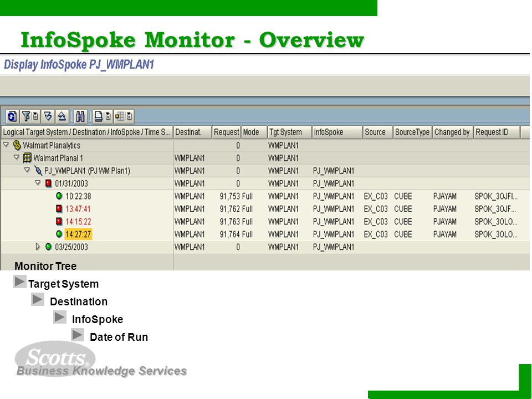Open the Layout options dropdown arrow

click(x=129, y=116)
